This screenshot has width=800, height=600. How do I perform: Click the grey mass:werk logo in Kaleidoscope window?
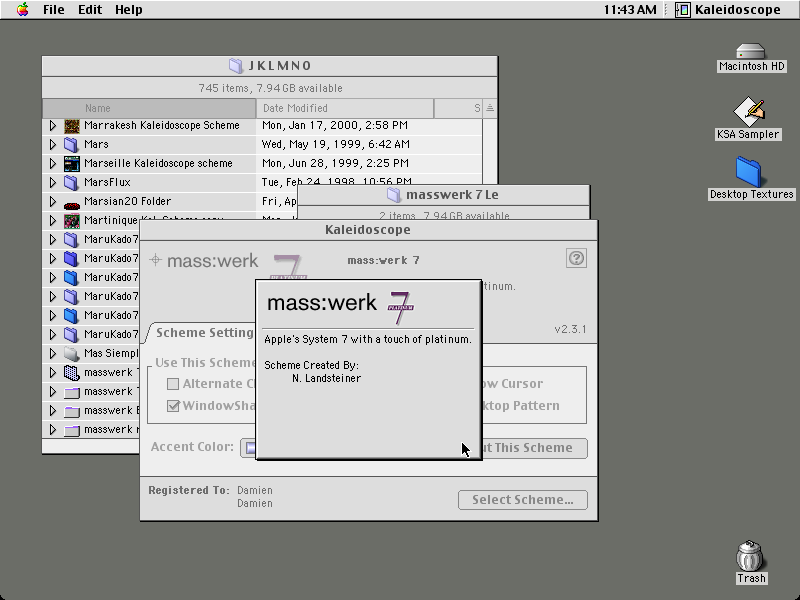coord(229,265)
